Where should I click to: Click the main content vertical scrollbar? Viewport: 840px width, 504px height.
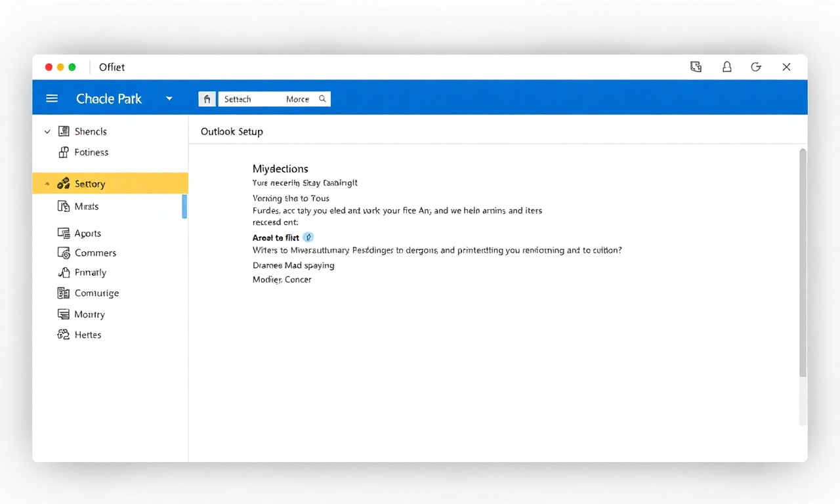[803, 262]
